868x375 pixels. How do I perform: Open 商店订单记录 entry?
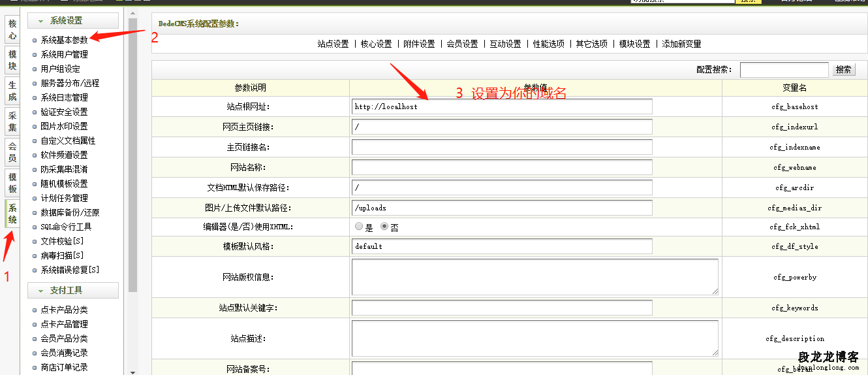click(x=64, y=367)
